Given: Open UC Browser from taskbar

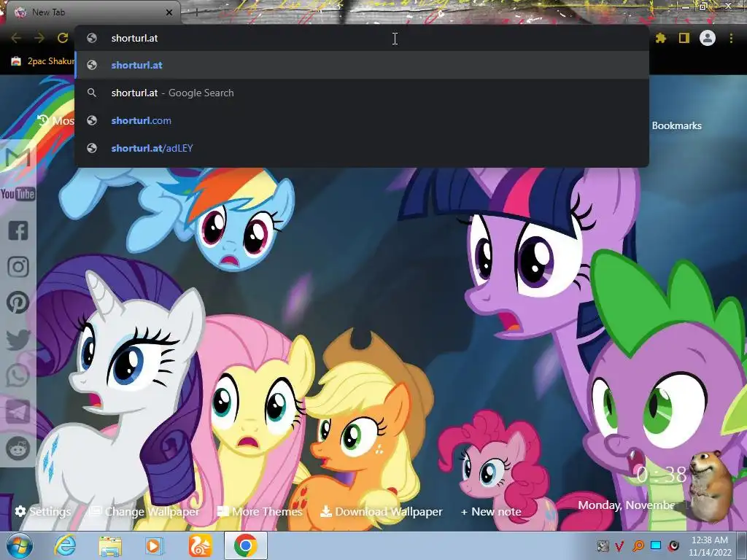Looking at the screenshot, I should click(x=200, y=545).
